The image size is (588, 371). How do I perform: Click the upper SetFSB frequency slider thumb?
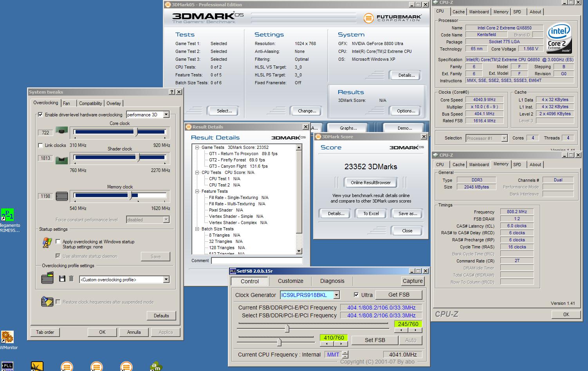[287, 328]
